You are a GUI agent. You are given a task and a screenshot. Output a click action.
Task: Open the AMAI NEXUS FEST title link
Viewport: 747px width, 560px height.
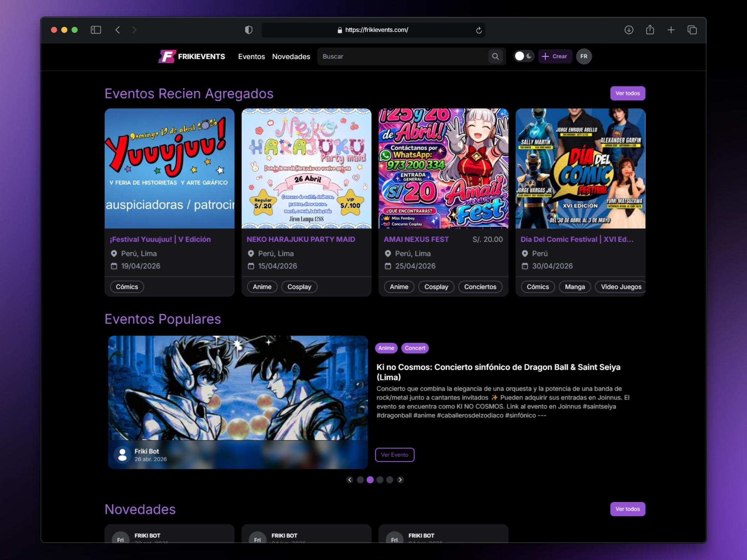click(x=416, y=240)
